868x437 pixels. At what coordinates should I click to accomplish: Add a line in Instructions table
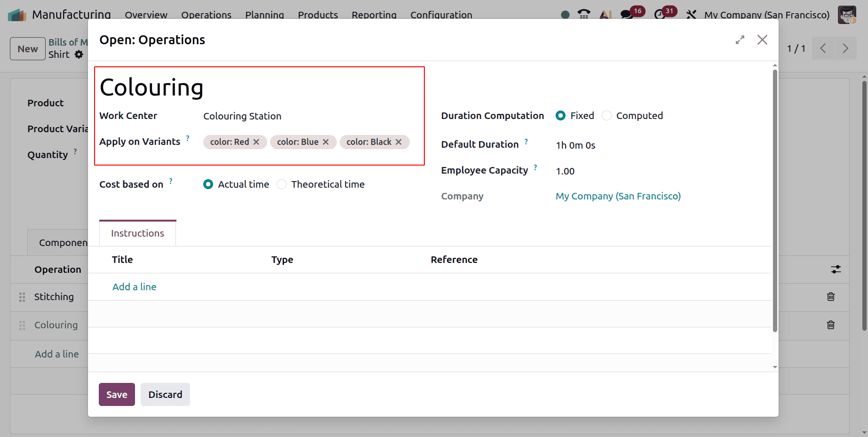click(x=134, y=287)
